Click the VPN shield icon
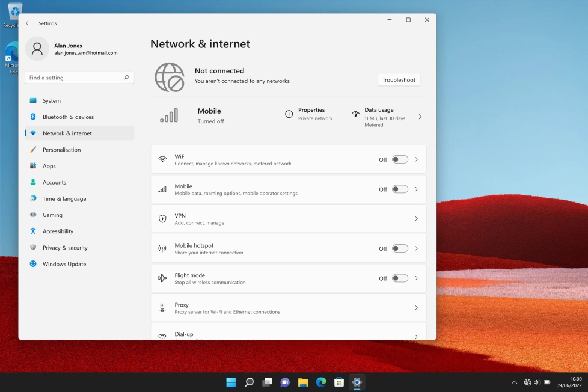Screen dimensions: 588x392 click(x=162, y=219)
